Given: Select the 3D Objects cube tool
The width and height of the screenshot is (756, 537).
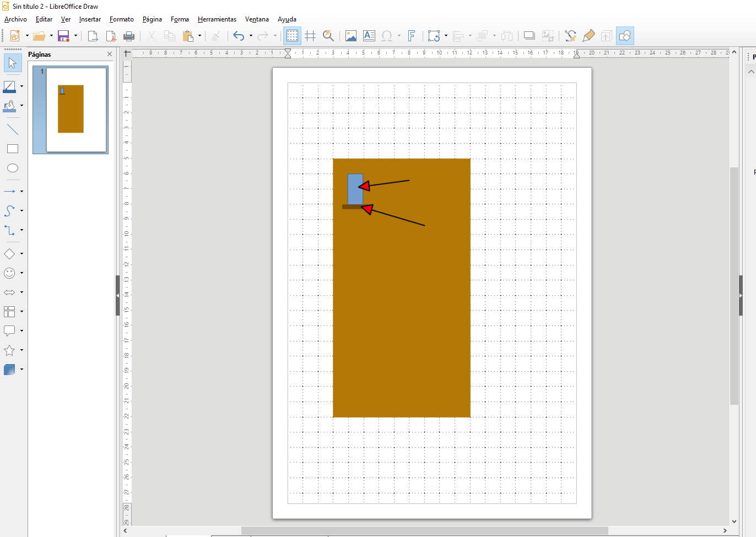Looking at the screenshot, I should (x=10, y=370).
